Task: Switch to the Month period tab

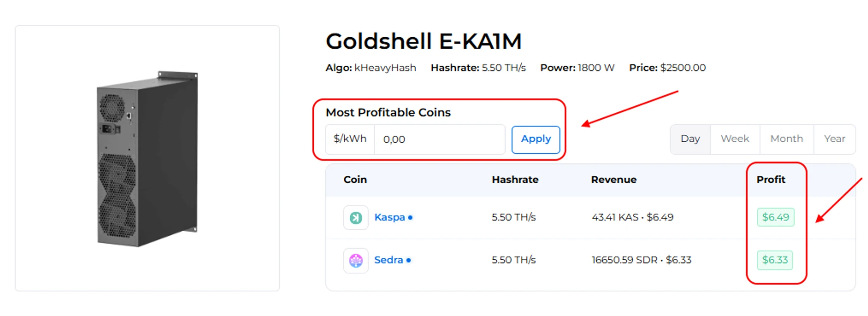Action: pos(786,139)
